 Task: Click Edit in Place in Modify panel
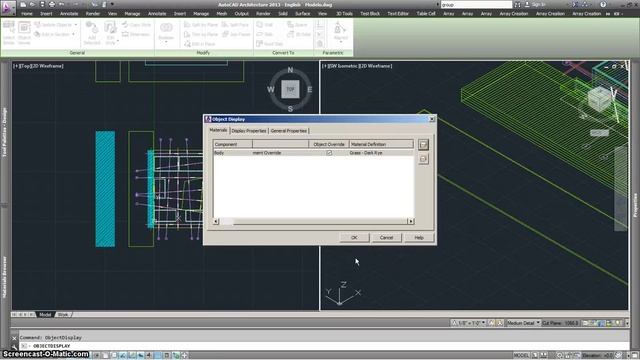click(200, 44)
